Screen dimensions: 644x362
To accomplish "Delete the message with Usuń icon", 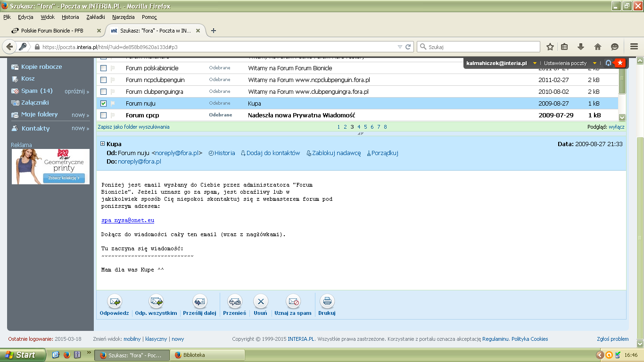I will pos(260,301).
